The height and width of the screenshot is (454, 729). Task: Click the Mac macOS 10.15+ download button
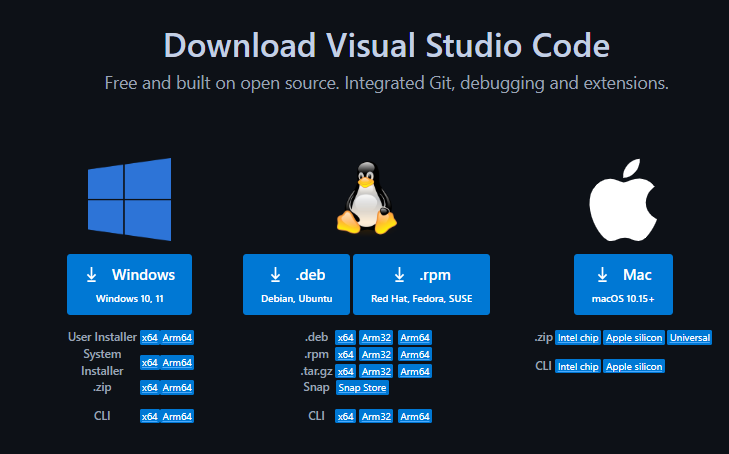[623, 284]
